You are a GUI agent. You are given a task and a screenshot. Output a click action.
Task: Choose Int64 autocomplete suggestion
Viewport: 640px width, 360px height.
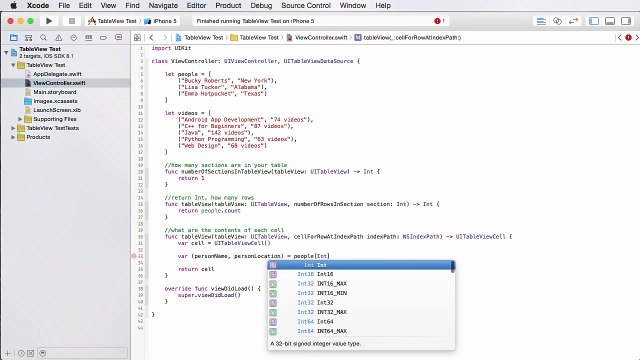(360, 322)
